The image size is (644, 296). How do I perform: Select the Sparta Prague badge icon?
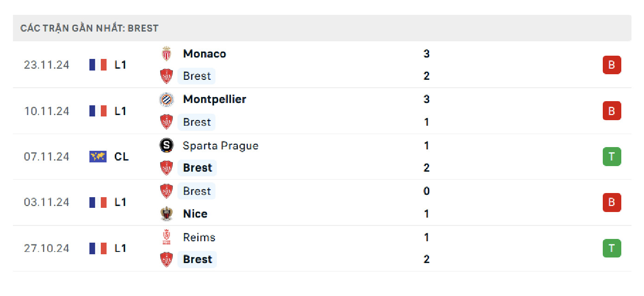pos(166,145)
